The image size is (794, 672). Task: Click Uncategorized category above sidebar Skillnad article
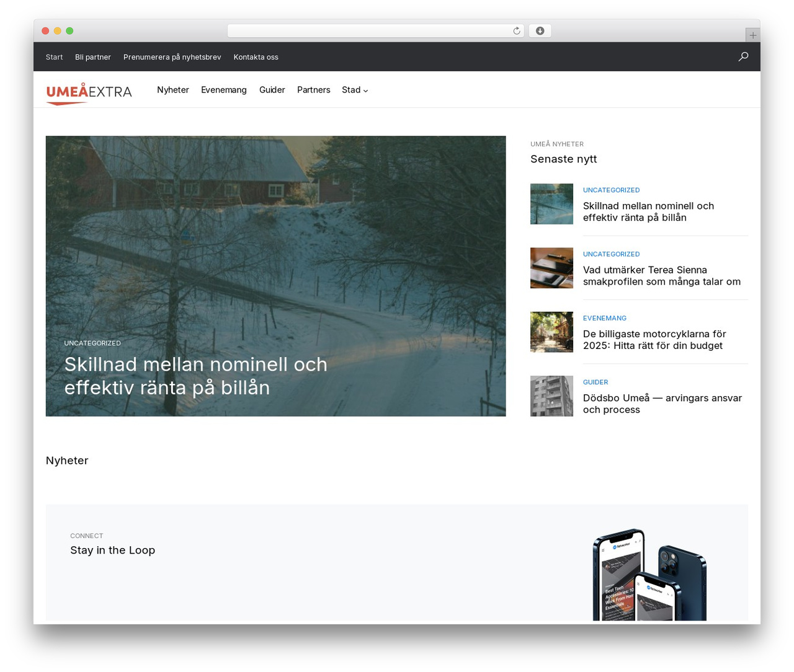point(611,190)
